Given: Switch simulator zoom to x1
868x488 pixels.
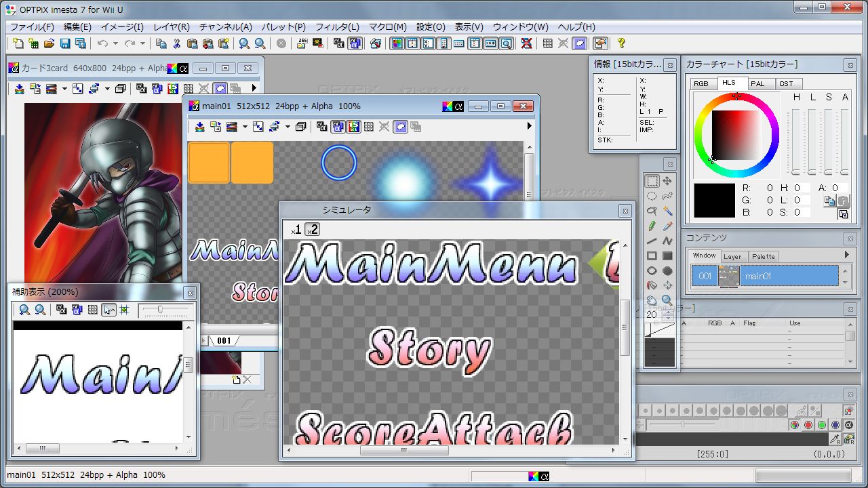Looking at the screenshot, I should (296, 230).
